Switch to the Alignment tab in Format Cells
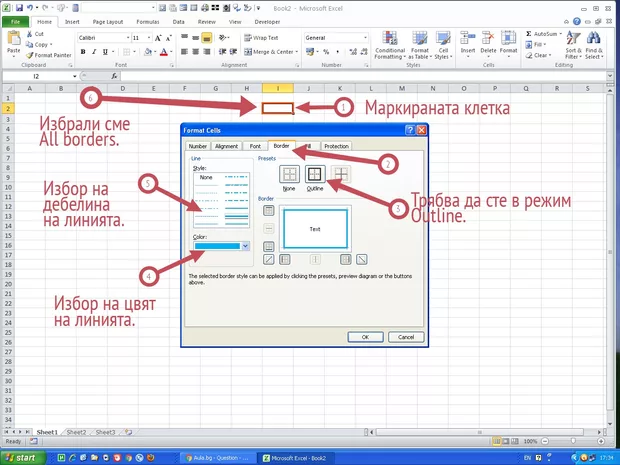Screen dimensions: 620x465 click(x=226, y=146)
